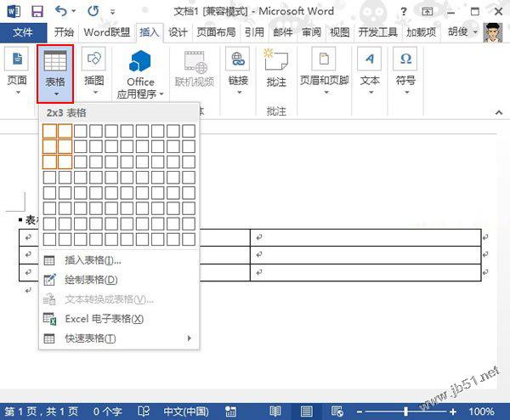Switch to the 开发工具 tab

coord(377,32)
